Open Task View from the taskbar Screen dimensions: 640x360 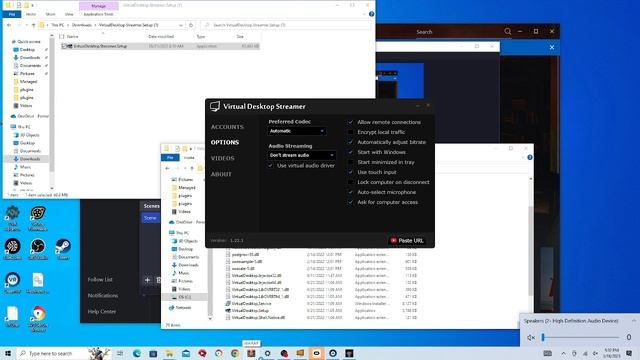[x=120, y=353]
